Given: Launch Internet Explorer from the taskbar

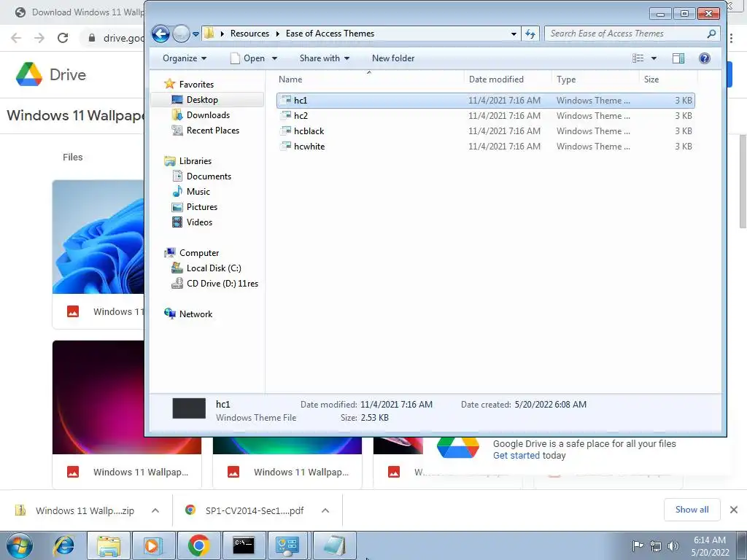Looking at the screenshot, I should (64, 545).
